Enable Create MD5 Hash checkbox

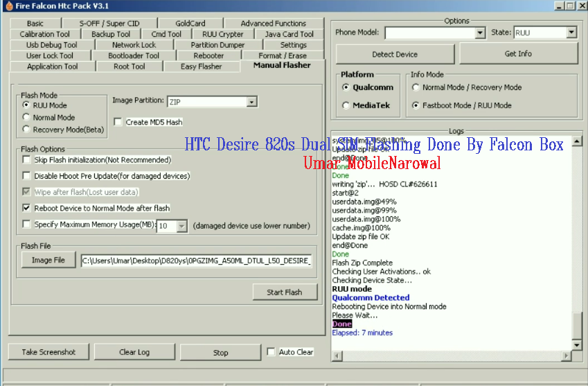[118, 122]
